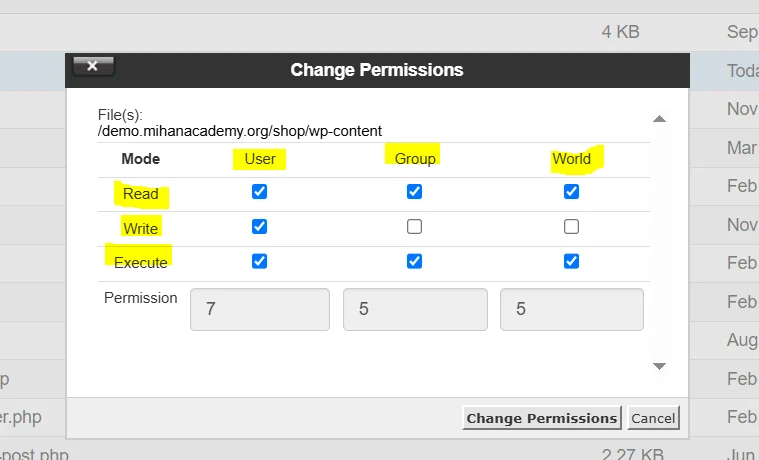759x460 pixels.
Task: Cancel the permissions dialog
Action: (653, 418)
